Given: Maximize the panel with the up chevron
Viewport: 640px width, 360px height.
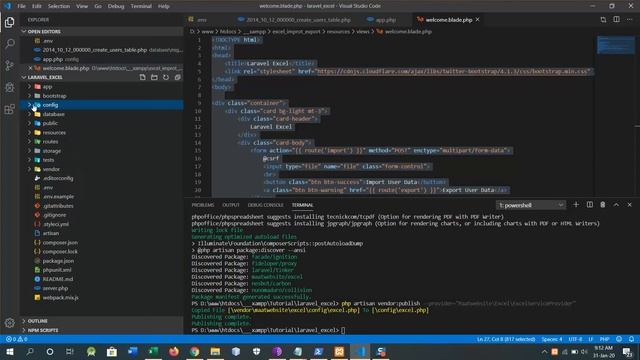Looking at the screenshot, I should point(616,204).
